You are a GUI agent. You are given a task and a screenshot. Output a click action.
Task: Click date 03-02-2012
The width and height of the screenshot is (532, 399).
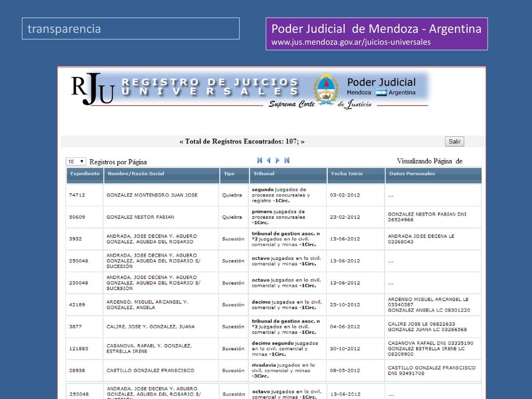tap(345, 195)
